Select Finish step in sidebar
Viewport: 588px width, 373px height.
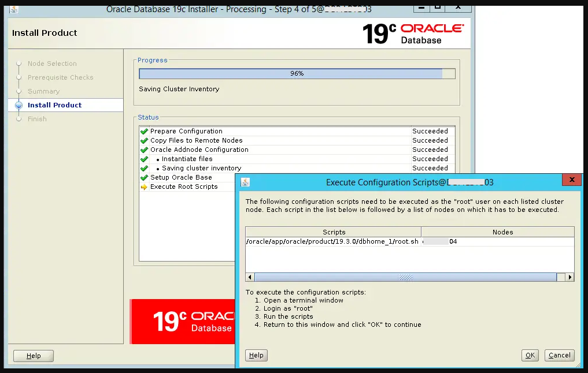[x=37, y=119]
